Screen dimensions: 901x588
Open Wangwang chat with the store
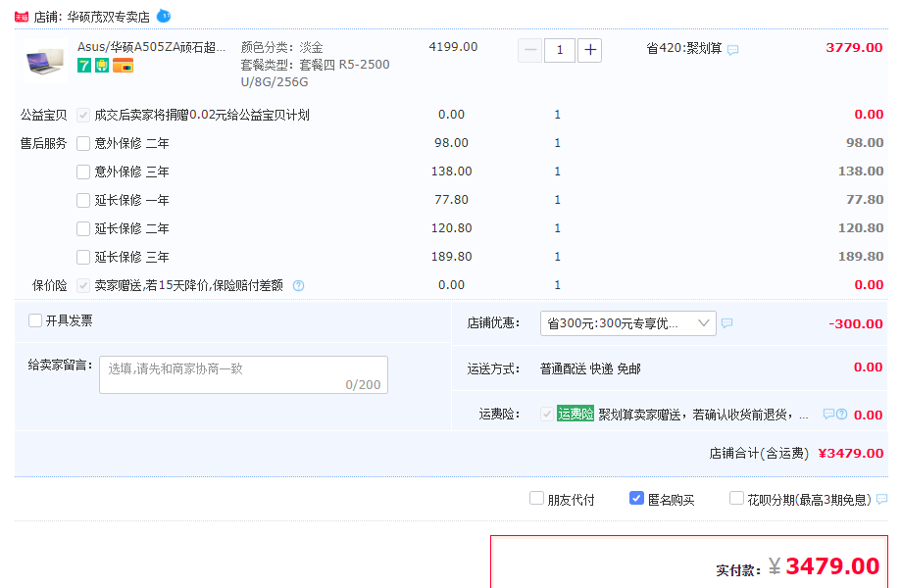coord(164,16)
